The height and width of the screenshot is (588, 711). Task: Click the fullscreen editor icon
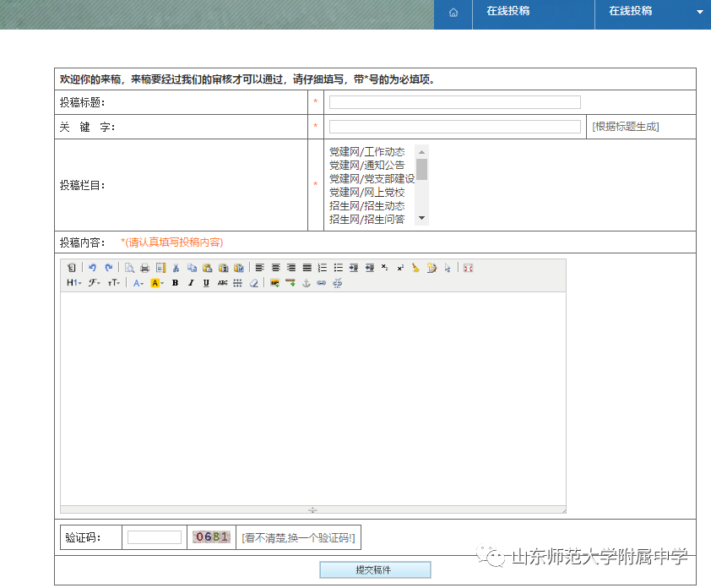tap(468, 268)
